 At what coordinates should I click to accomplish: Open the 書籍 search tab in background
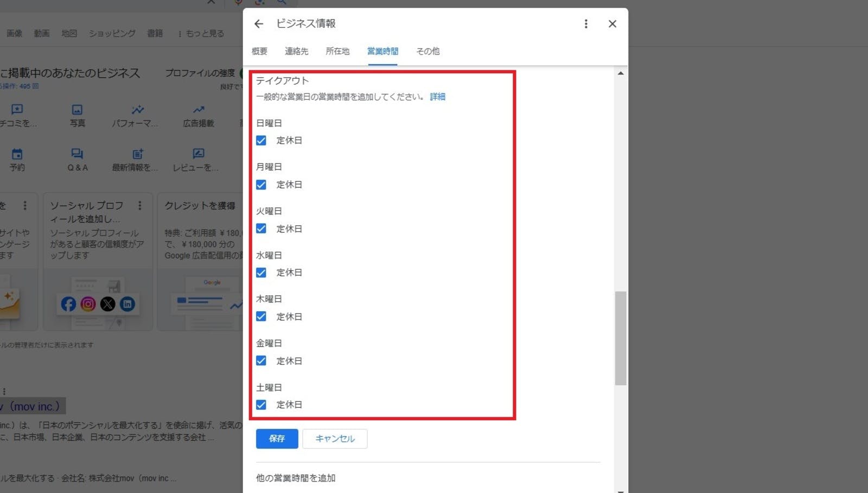[x=155, y=34]
